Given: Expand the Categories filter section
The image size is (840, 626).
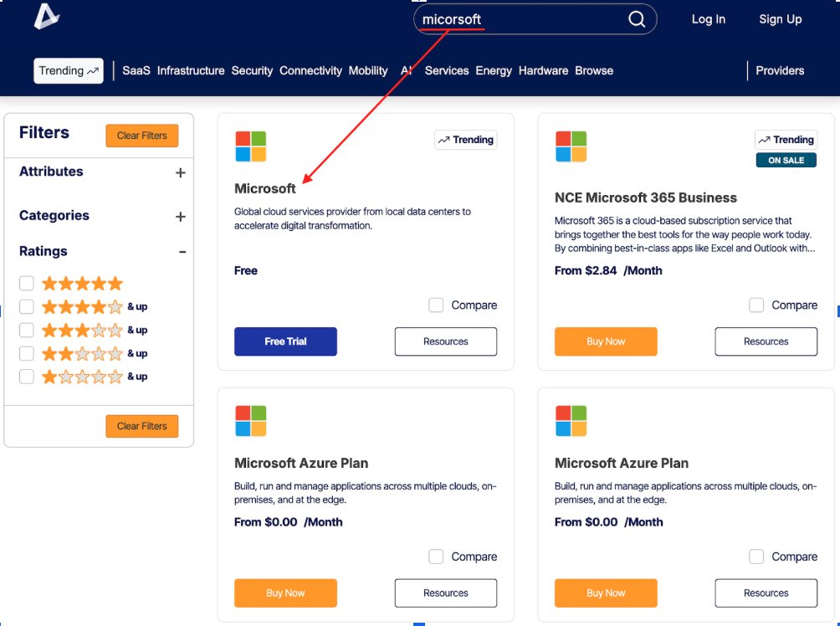Looking at the screenshot, I should click(180, 217).
